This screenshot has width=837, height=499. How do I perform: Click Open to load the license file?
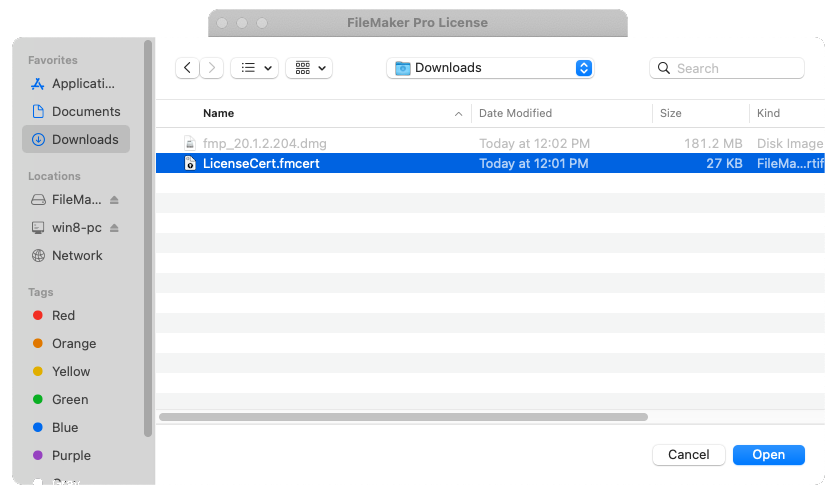[769, 455]
